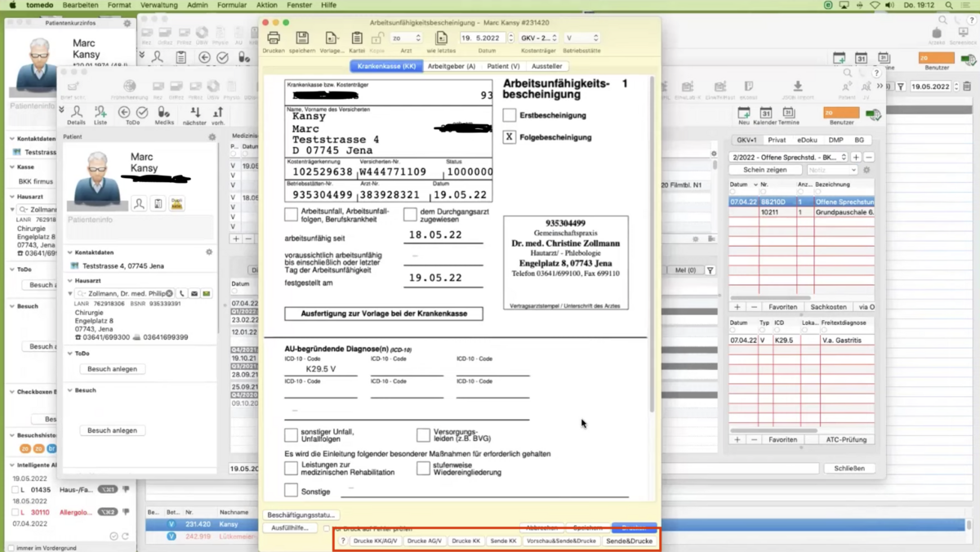The width and height of the screenshot is (980, 552).
Task: Check the Sonstige box
Action: 291,491
